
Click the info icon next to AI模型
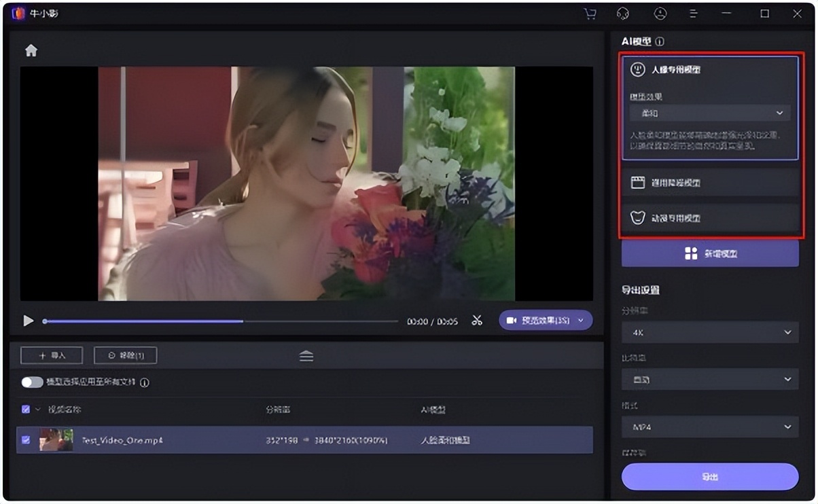pos(659,42)
